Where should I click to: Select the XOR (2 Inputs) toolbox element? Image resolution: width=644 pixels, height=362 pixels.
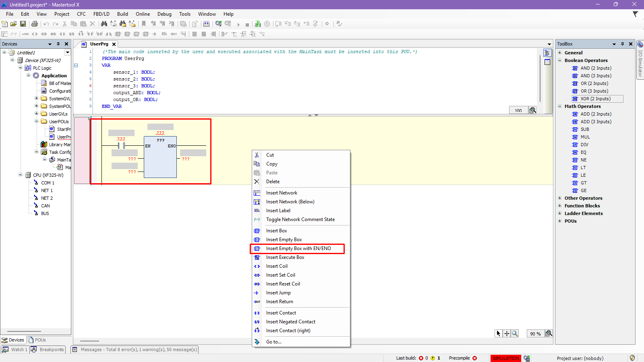coord(595,99)
